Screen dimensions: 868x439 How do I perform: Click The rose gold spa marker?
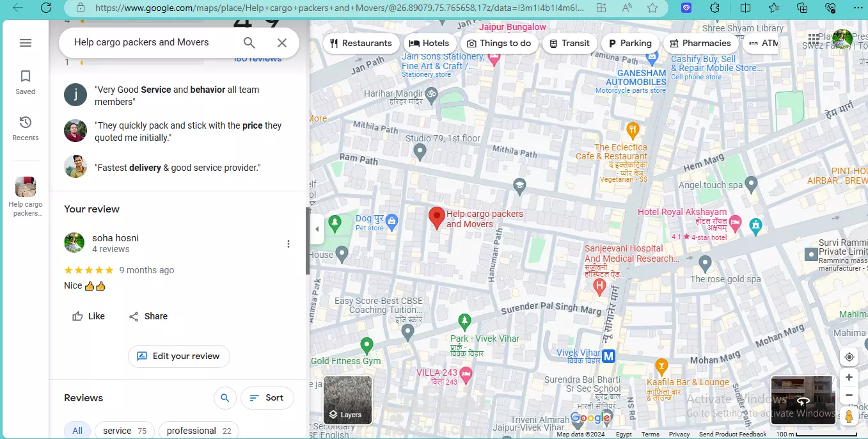click(705, 263)
